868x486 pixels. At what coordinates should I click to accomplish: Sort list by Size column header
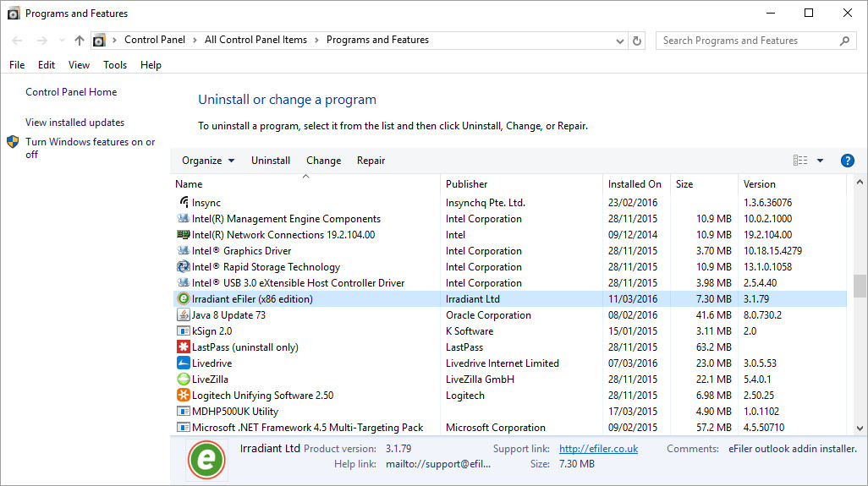coord(704,184)
